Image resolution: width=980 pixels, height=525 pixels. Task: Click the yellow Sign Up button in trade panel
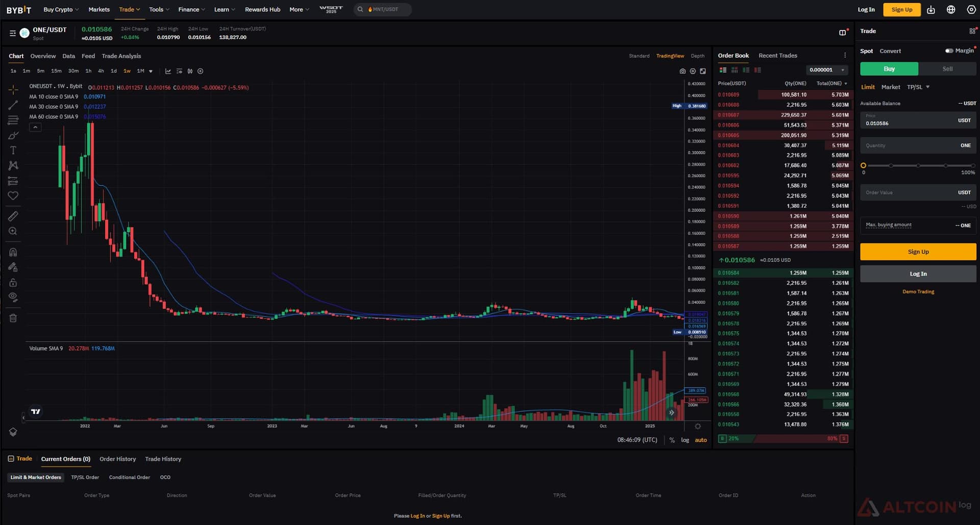tap(918, 252)
